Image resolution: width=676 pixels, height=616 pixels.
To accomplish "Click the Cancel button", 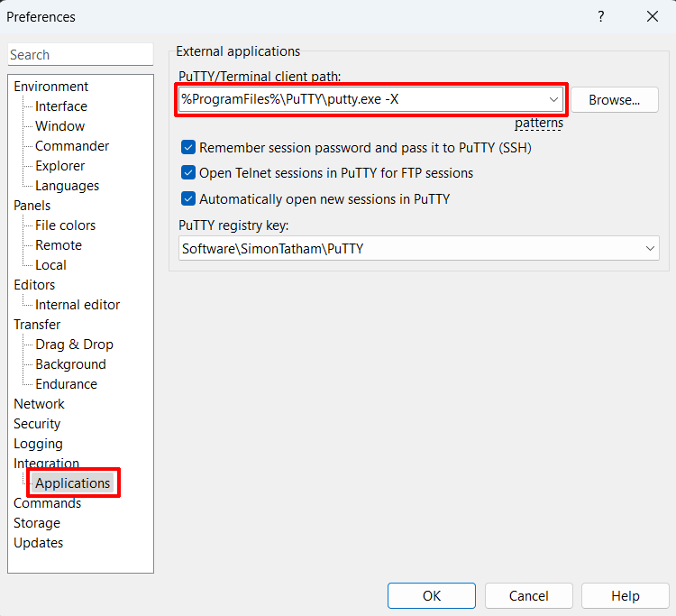I will coord(528,595).
